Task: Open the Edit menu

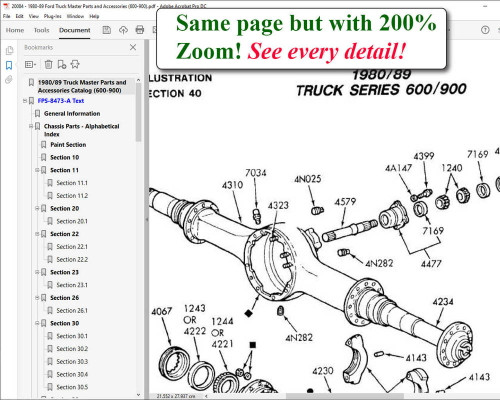Action: click(x=20, y=16)
